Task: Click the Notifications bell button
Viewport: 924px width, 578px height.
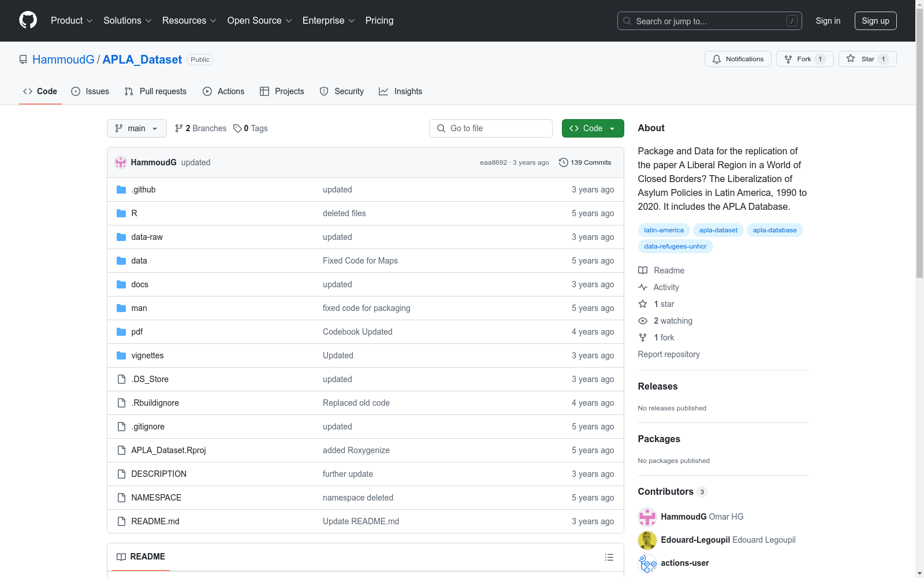Action: [738, 59]
